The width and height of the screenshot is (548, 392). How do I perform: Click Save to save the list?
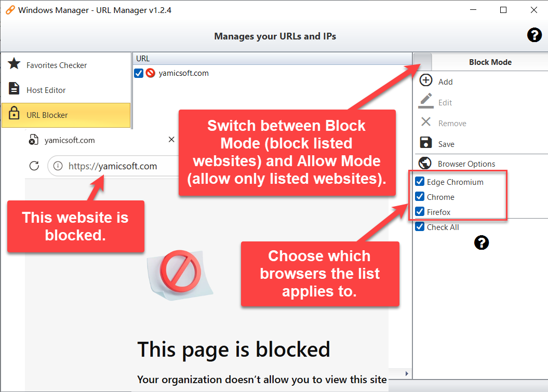click(446, 144)
